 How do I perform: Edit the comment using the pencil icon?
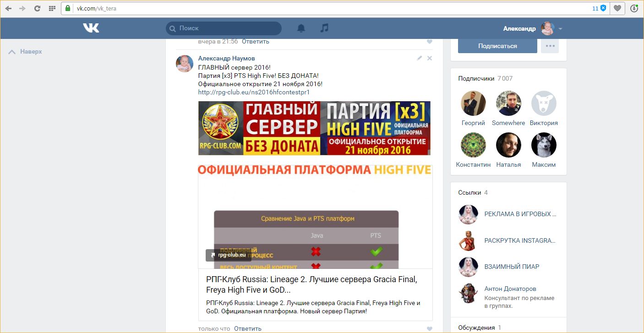click(419, 58)
